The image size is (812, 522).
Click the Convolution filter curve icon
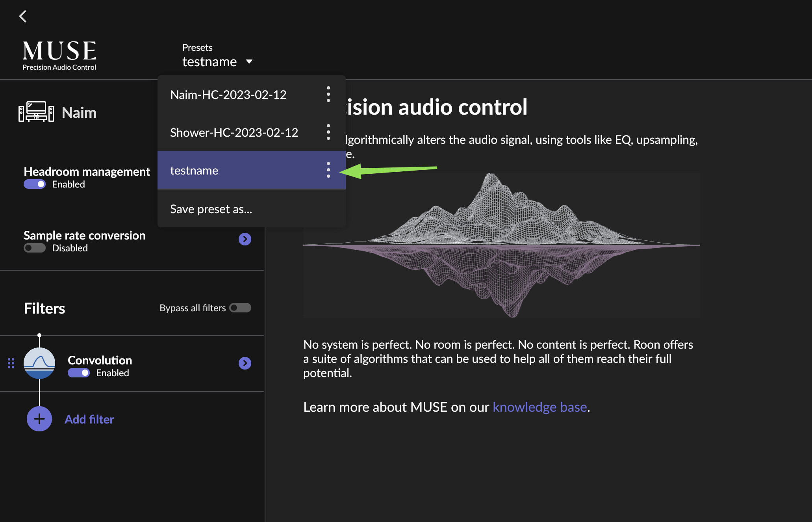(x=39, y=363)
